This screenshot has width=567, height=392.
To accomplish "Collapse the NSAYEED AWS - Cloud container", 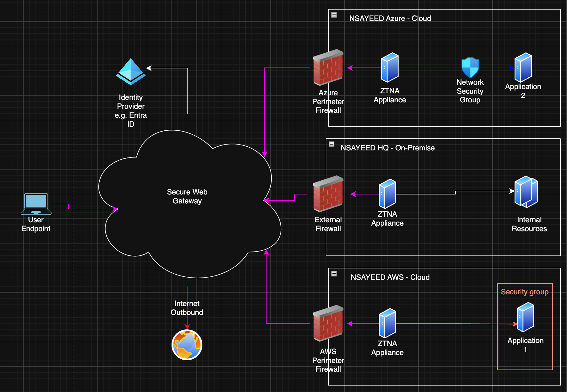I will [334, 274].
